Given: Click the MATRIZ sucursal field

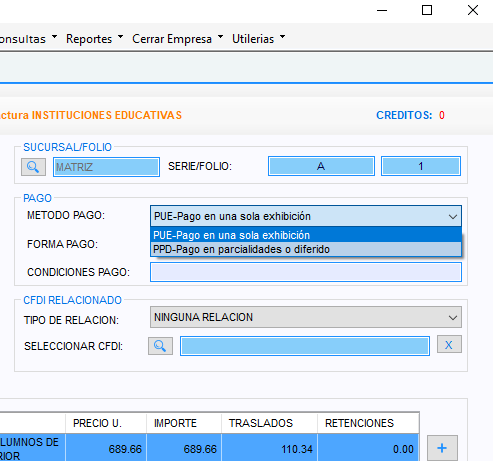Looking at the screenshot, I should (x=106, y=167).
